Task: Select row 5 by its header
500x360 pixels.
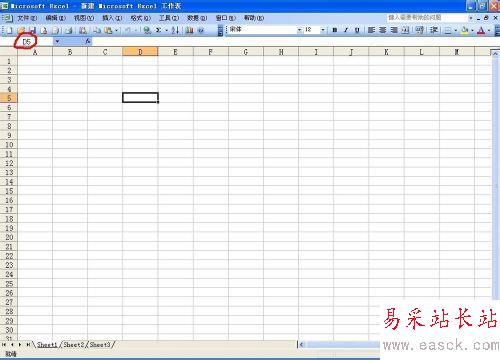Action: click(9, 98)
